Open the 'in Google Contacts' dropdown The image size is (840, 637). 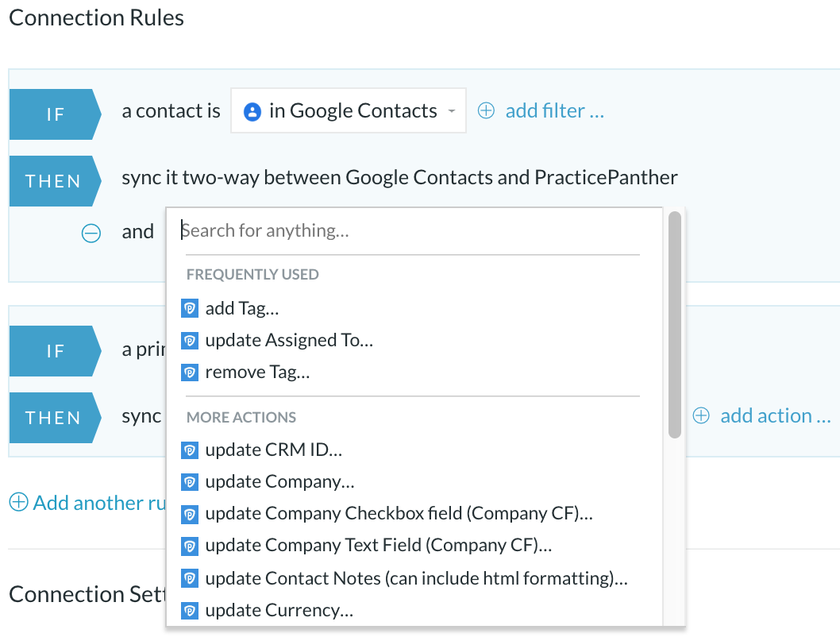coord(349,110)
